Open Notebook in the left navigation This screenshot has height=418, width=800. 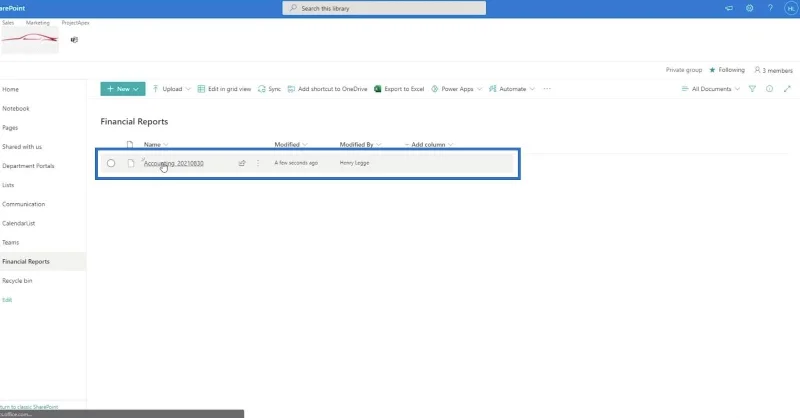pos(16,109)
